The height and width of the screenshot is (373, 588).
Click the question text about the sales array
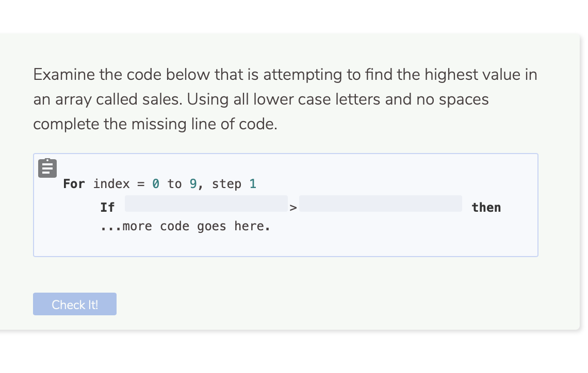coord(285,99)
